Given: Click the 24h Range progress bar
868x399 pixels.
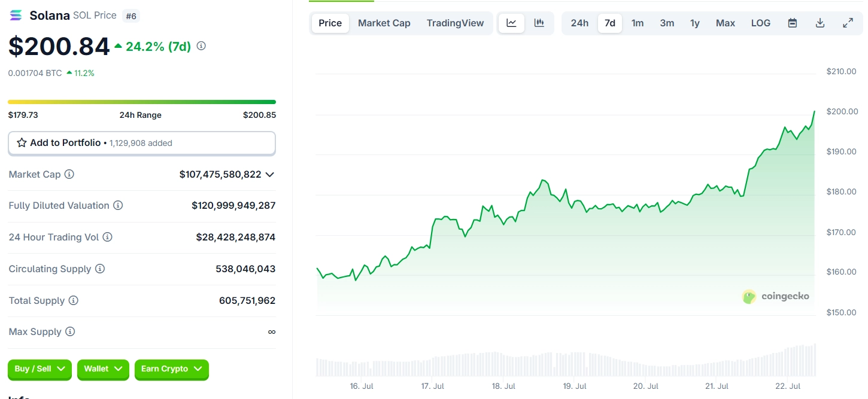Looking at the screenshot, I should click(x=142, y=102).
